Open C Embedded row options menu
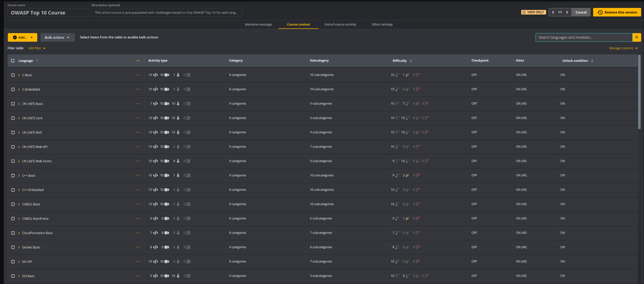Screen dimensions: 644x284 point(138,89)
